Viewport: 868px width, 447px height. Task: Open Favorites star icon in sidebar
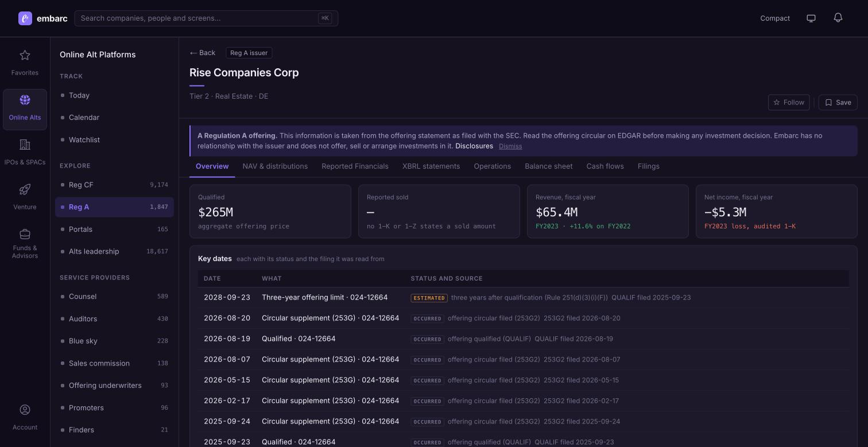point(25,56)
